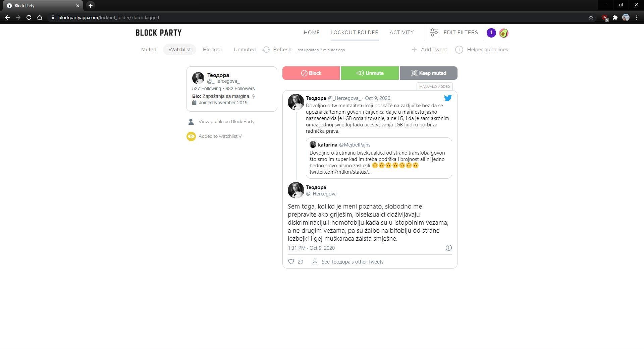
Task: Open Helper guidelines
Action: click(x=487, y=50)
